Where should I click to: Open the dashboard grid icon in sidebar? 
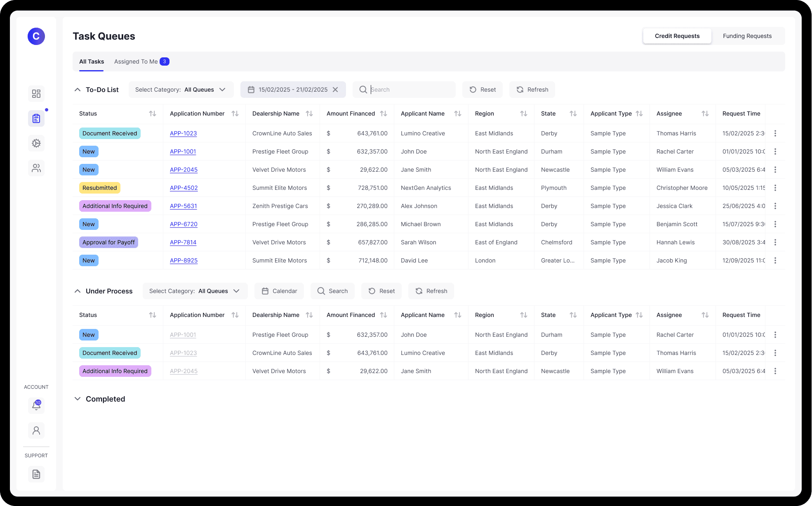click(36, 94)
